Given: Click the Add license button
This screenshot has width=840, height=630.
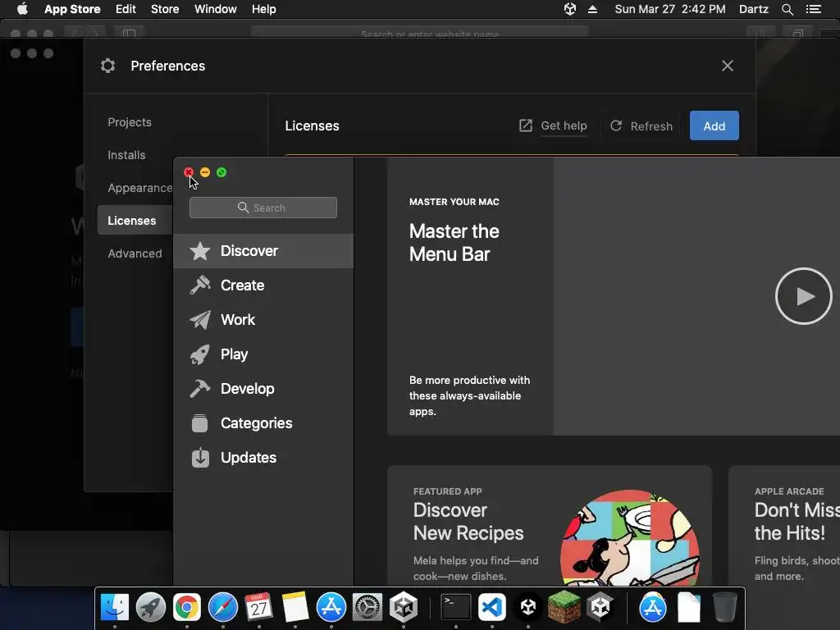Looking at the screenshot, I should click(714, 126).
